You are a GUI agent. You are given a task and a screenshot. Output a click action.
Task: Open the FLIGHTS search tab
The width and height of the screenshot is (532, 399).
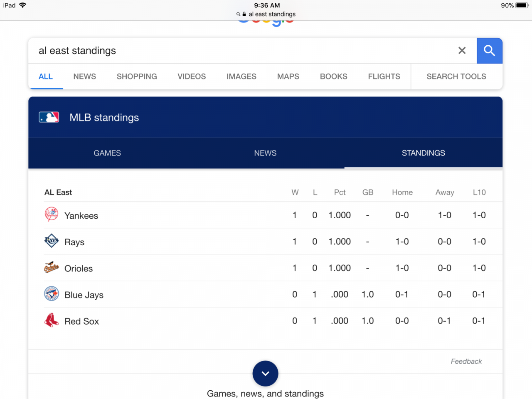[384, 76]
